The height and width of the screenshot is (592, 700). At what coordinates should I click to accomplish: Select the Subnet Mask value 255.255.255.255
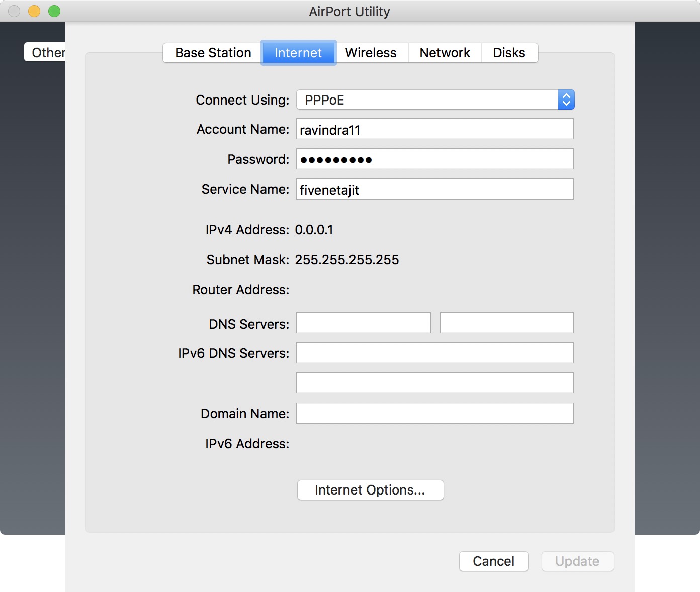347,260
